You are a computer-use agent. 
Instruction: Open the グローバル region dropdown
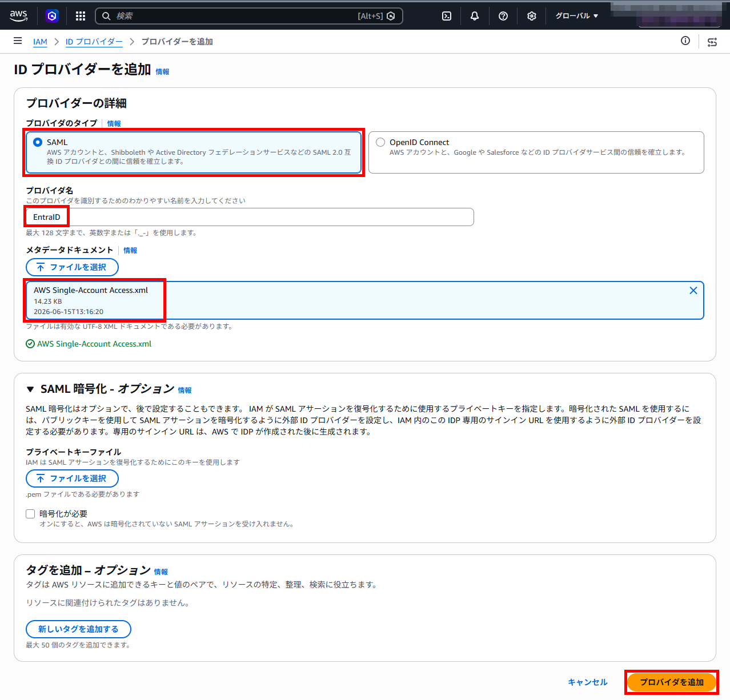click(x=577, y=16)
